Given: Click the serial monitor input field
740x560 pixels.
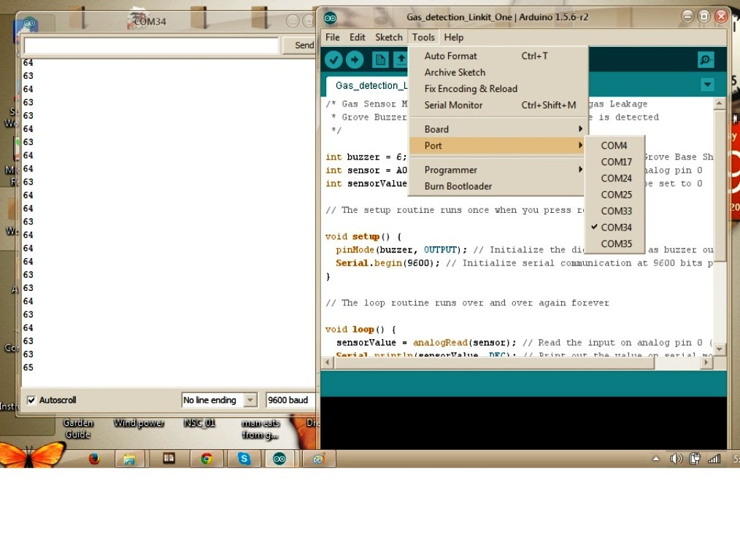Looking at the screenshot, I should coord(151,46).
